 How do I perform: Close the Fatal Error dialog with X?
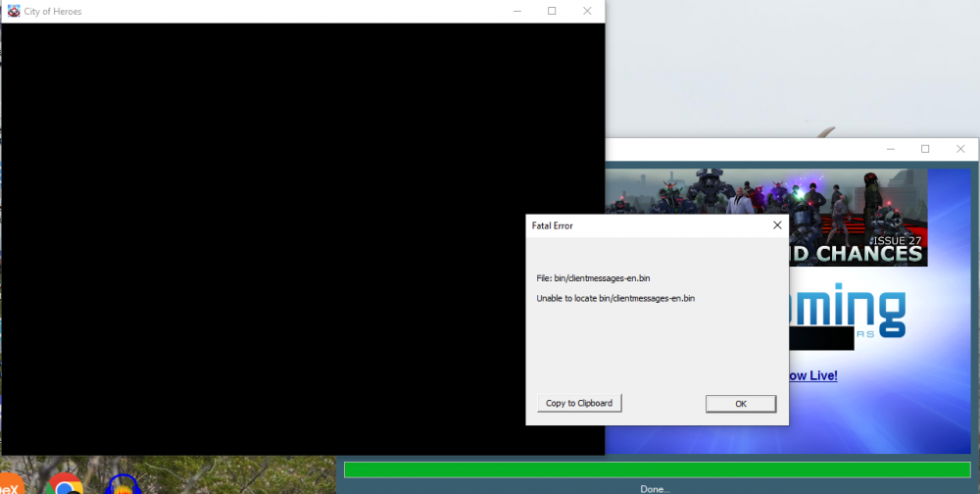(777, 224)
